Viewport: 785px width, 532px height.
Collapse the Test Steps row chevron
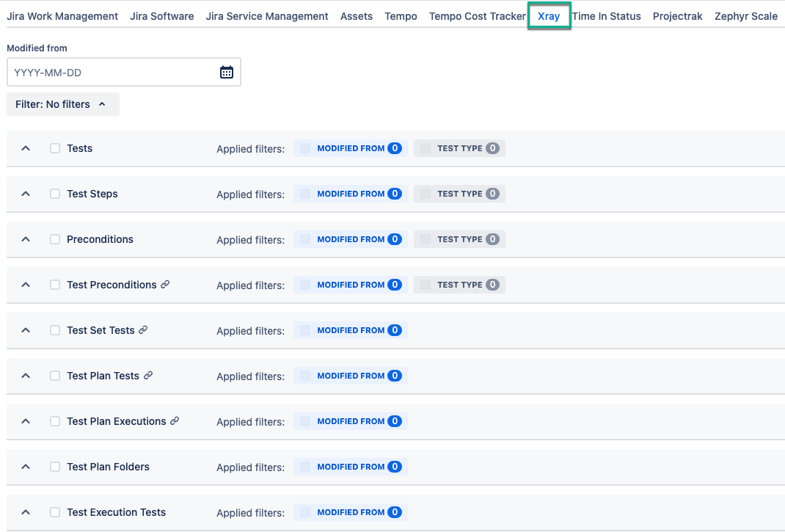point(26,194)
